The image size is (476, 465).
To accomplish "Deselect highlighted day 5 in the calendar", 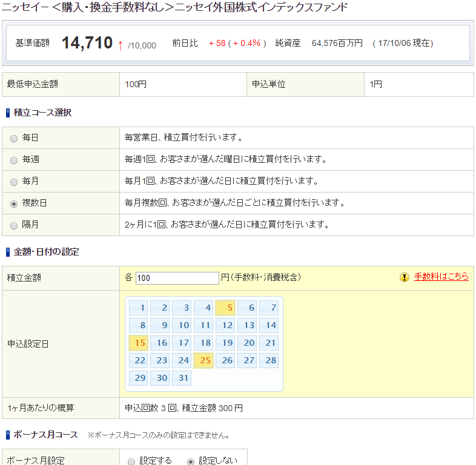I will (x=225, y=308).
